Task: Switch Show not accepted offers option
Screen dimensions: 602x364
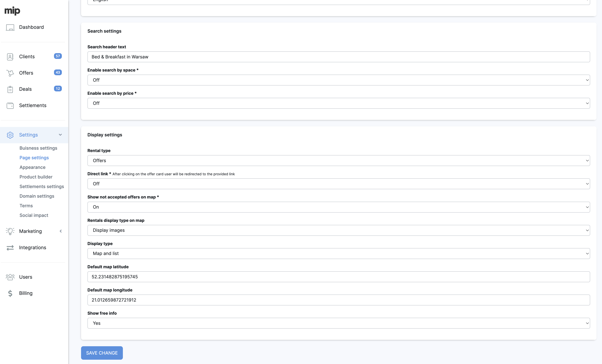Action: [x=338, y=207]
